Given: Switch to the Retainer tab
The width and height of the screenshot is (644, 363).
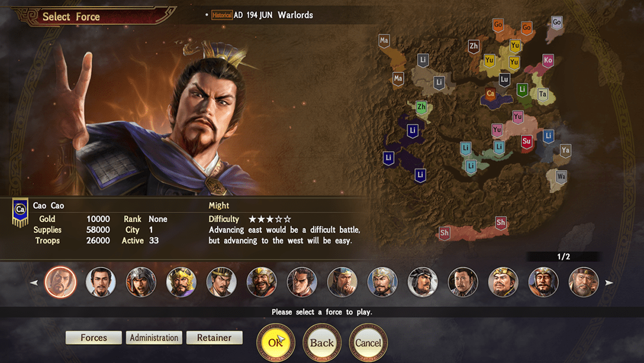Looking at the screenshot, I should pyautogui.click(x=215, y=337).
